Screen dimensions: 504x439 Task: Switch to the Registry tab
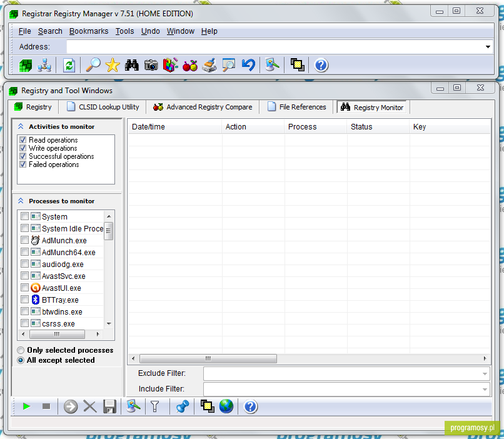[x=33, y=107]
